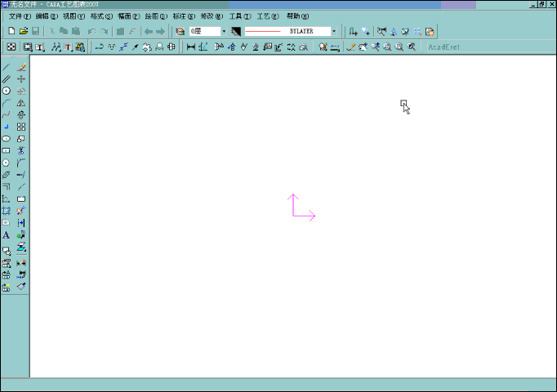
Task: Expand the BYLAYER line type dropdown
Action: [334, 31]
